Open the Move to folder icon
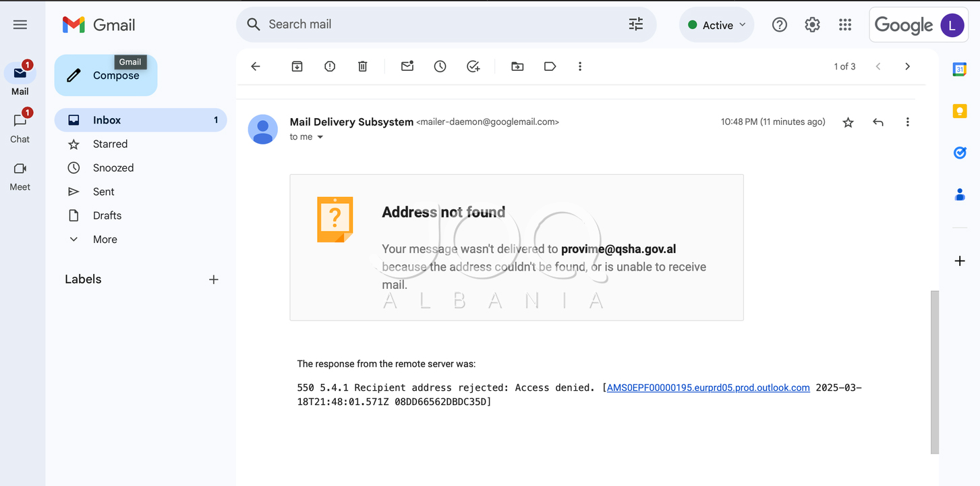980x486 pixels. tap(517, 66)
